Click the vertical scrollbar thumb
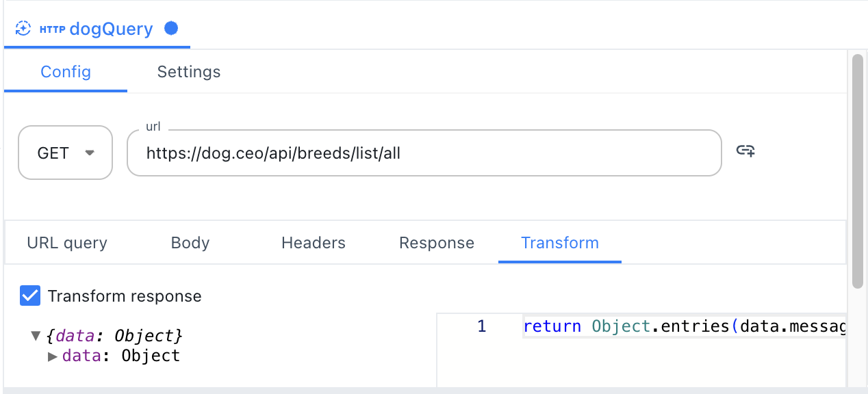 pos(857,171)
